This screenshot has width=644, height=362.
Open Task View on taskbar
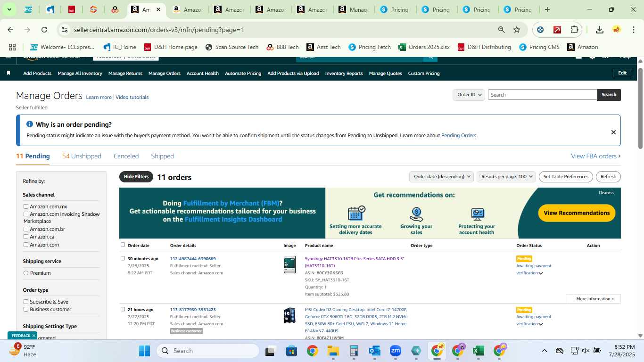pos(270,351)
